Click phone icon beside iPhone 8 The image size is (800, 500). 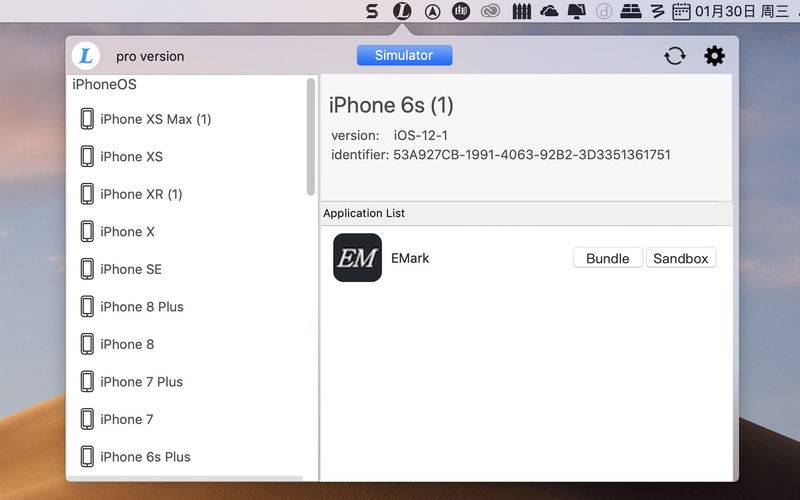click(x=87, y=344)
